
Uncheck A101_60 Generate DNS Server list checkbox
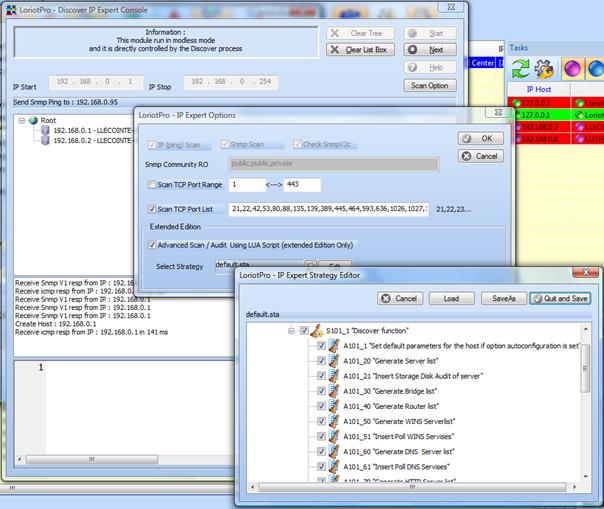(321, 451)
